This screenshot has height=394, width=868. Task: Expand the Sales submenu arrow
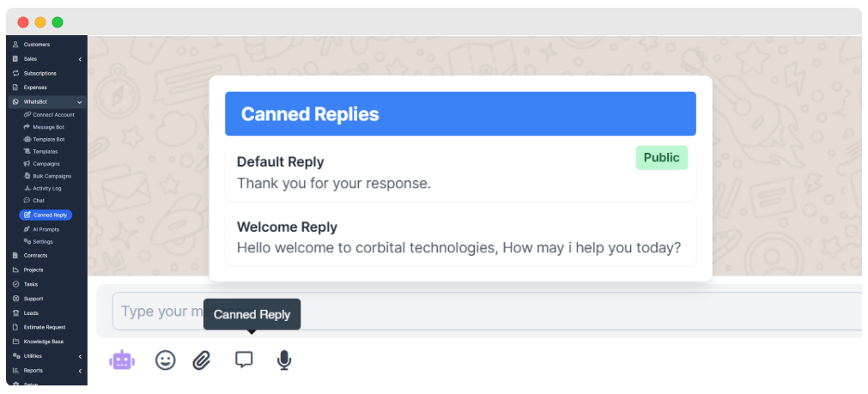click(80, 59)
